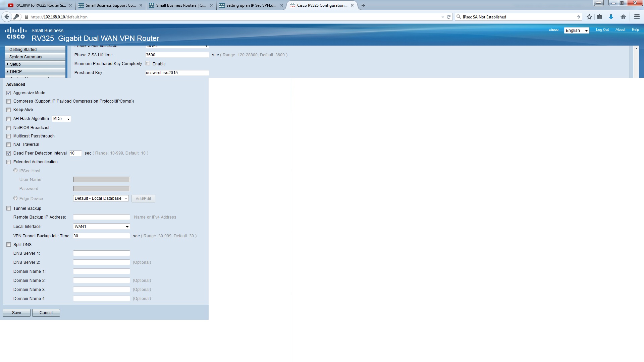The height and width of the screenshot is (362, 644).
Task: Enable the Tunnel Backup checkbox
Action: click(x=9, y=208)
